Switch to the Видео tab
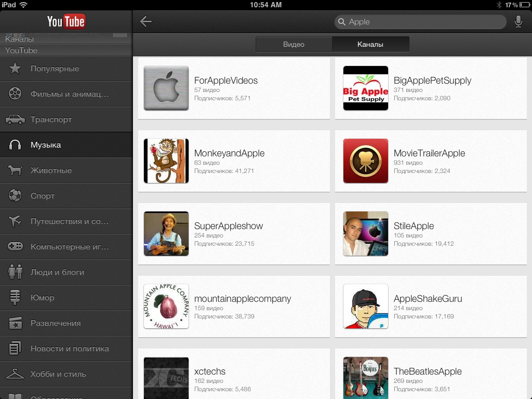Viewport: 532px width, 399px height. tap(294, 44)
